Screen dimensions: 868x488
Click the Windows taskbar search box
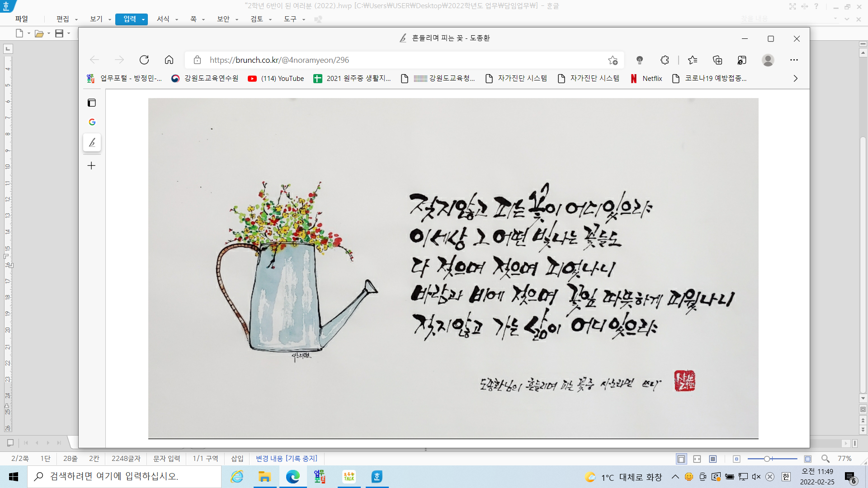click(124, 477)
